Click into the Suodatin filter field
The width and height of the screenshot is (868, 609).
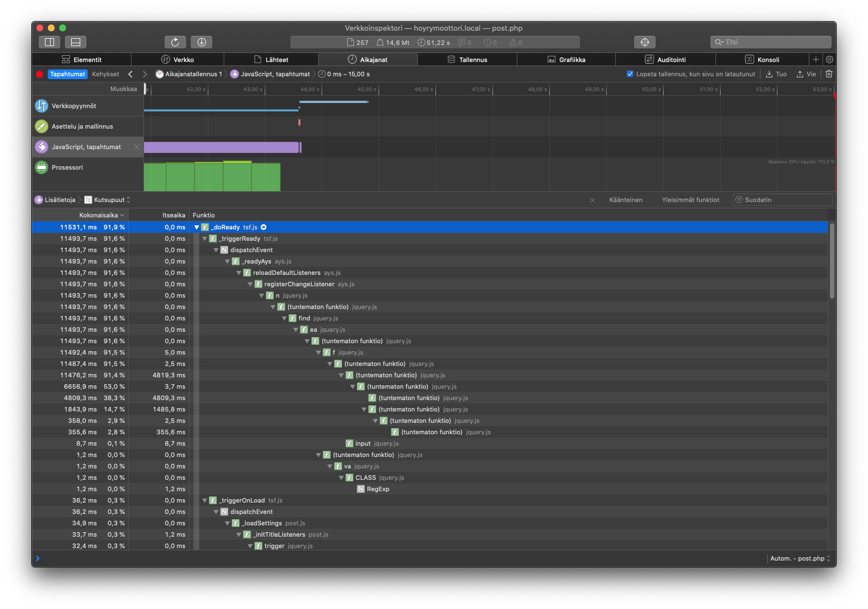coord(783,200)
